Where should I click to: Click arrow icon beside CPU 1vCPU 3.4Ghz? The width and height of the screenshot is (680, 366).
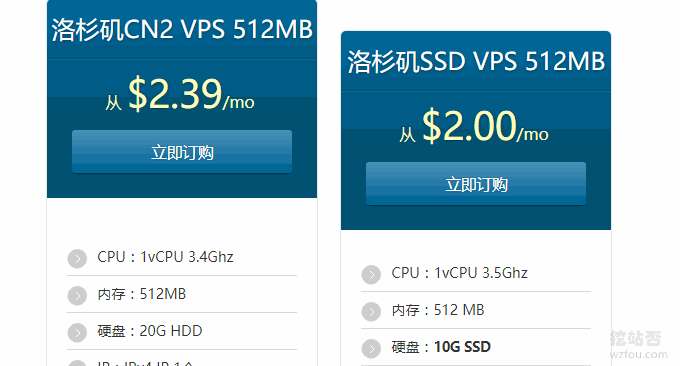77,259
